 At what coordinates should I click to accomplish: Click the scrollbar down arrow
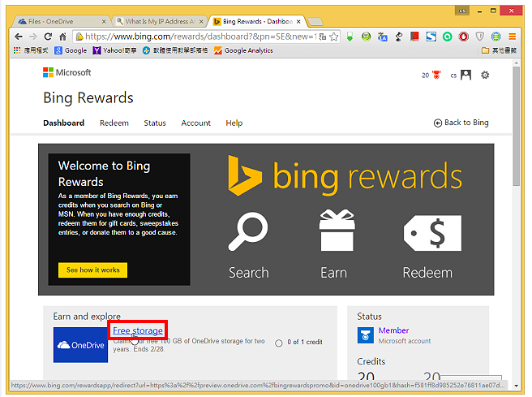(x=516, y=386)
